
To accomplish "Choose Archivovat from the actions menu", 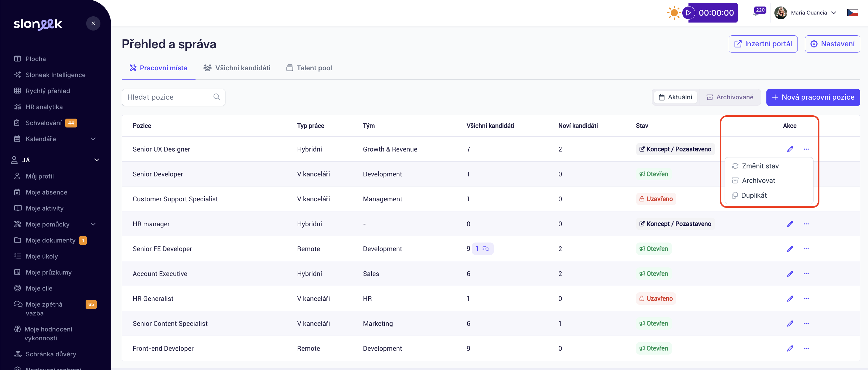I will (758, 181).
